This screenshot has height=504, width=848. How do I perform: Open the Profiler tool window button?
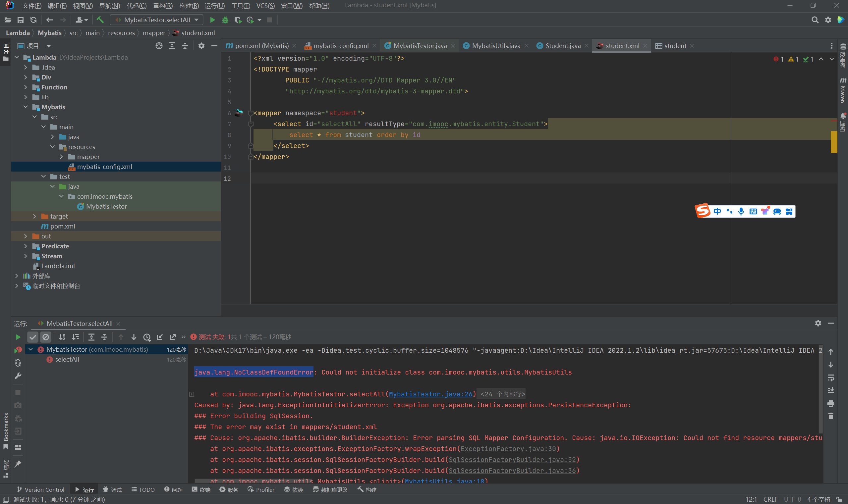coord(261,489)
